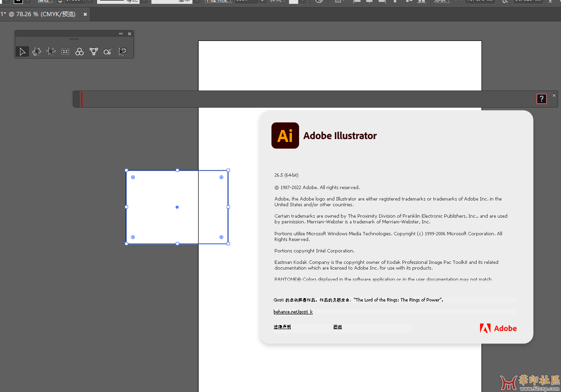Close the dark horizontal bar panel

tap(554, 95)
